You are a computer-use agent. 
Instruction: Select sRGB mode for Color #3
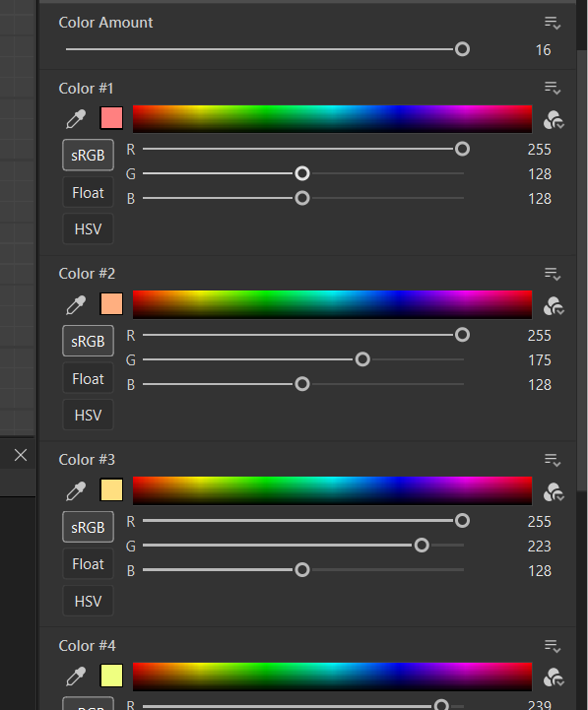pos(88,527)
